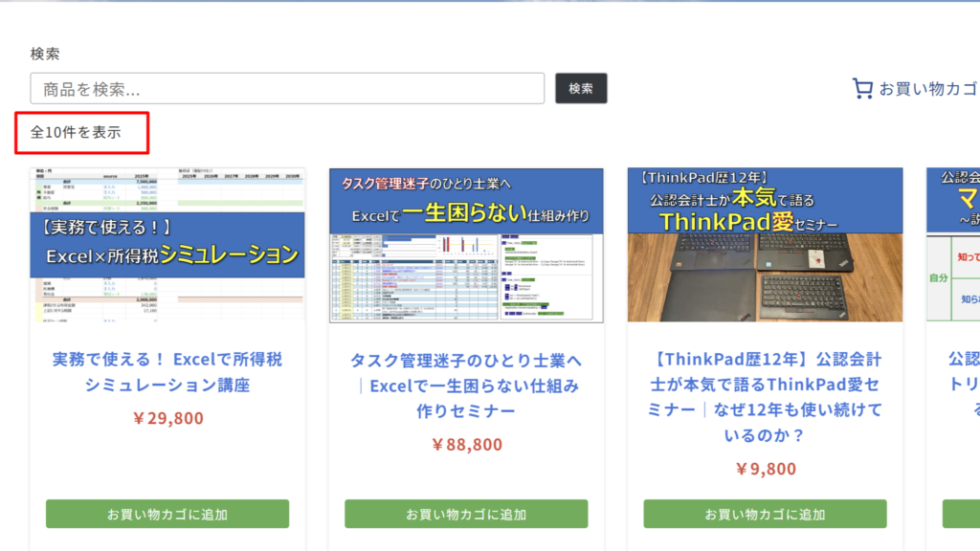Add the ¥9,800 ThinkPad seminar to cart
The height and width of the screenshot is (551, 980).
coord(765,514)
